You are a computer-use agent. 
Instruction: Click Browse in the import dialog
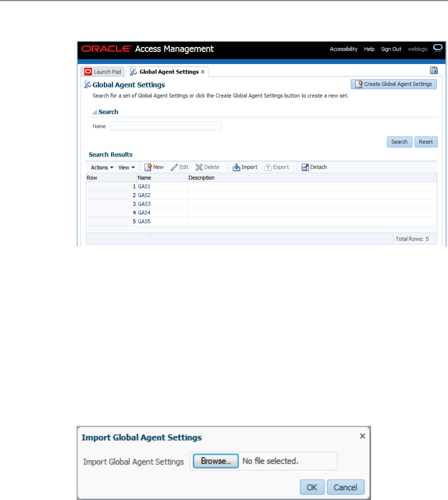click(x=216, y=461)
